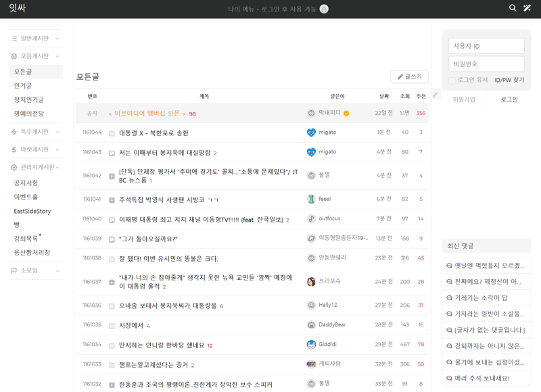Expand the 마켓게시판 menu chevron
Image resolution: width=541 pixels, height=392 pixels.
(x=57, y=149)
